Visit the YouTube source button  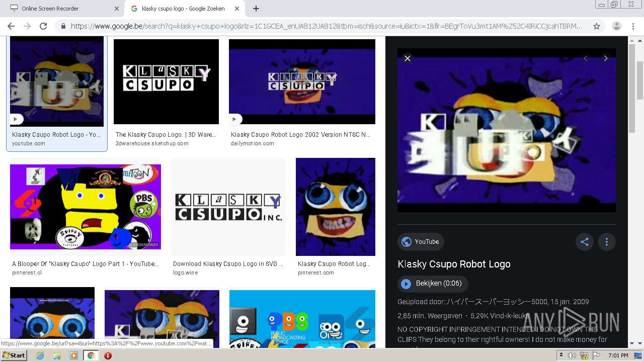point(421,242)
